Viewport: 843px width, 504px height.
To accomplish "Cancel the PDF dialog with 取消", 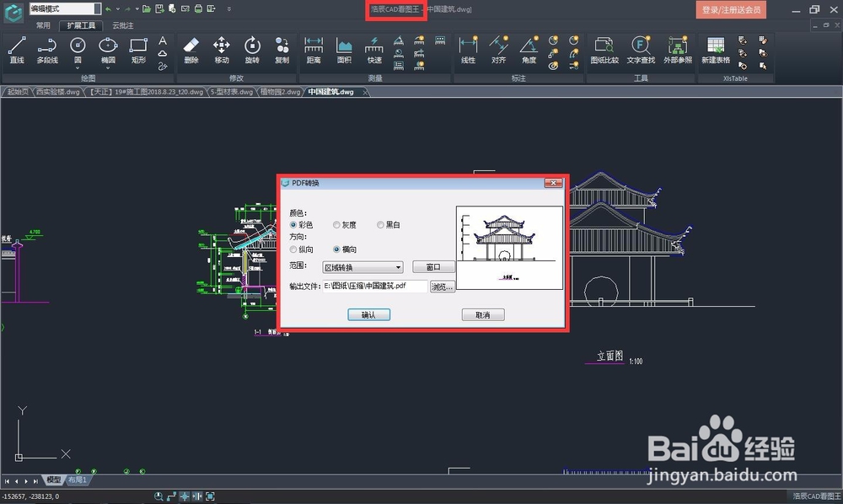I will (483, 315).
